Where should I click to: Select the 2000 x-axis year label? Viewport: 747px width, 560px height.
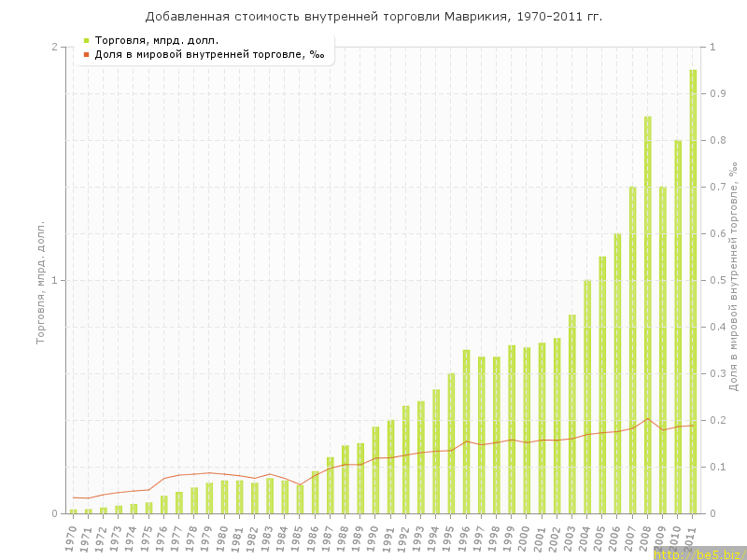526,535
